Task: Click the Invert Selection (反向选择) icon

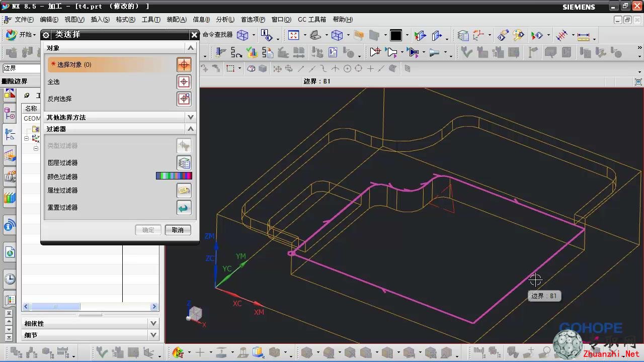Action: click(x=184, y=99)
